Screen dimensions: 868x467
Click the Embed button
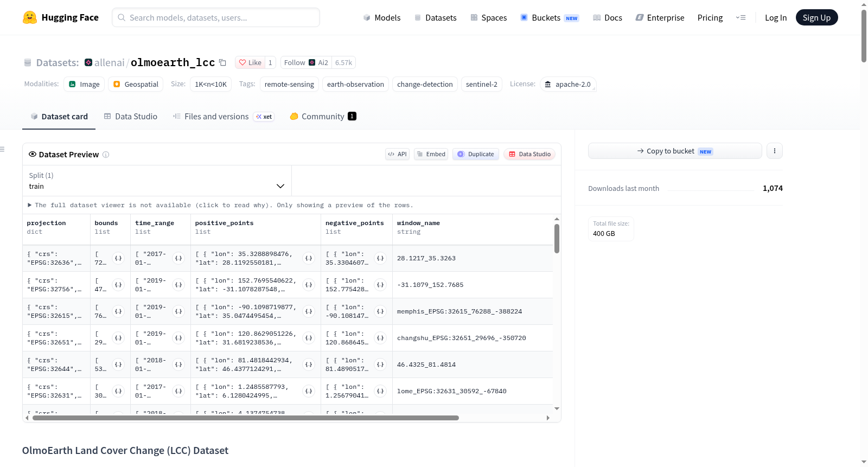tap(431, 154)
